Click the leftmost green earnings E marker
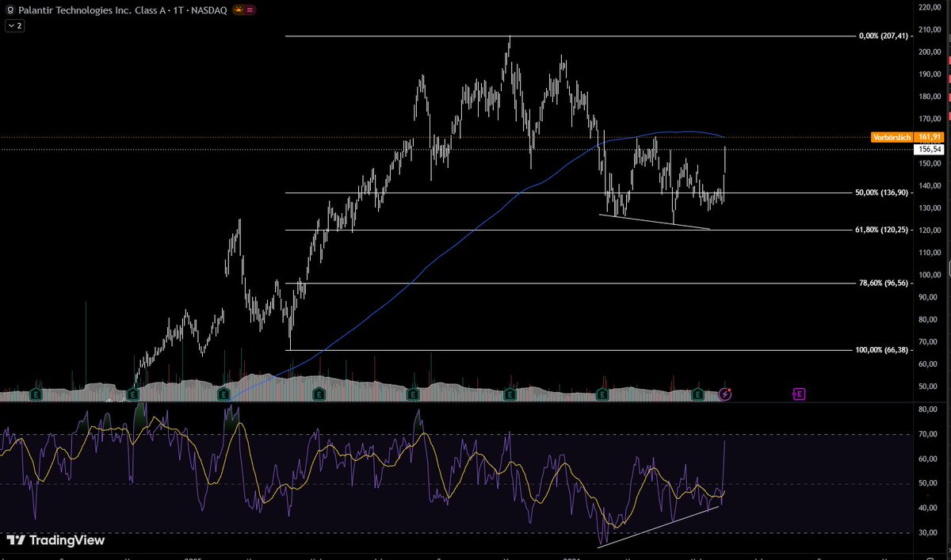This screenshot has width=951, height=560. coord(36,394)
